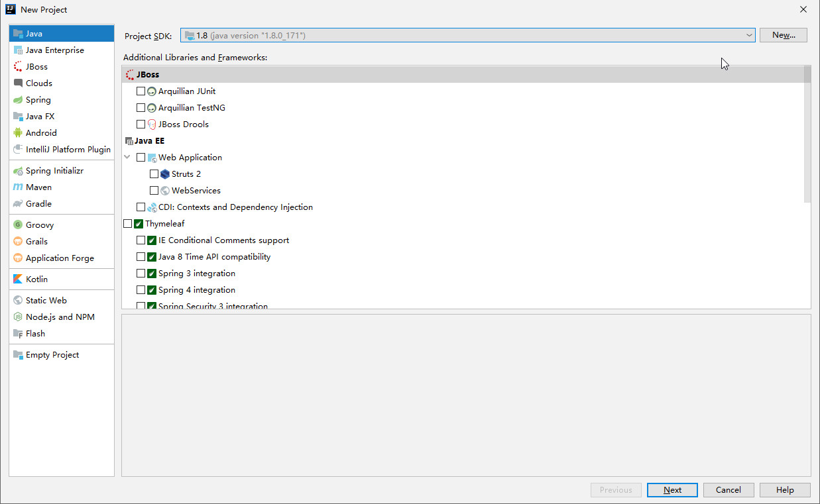
Task: Select the Empty Project label
Action: pos(52,354)
